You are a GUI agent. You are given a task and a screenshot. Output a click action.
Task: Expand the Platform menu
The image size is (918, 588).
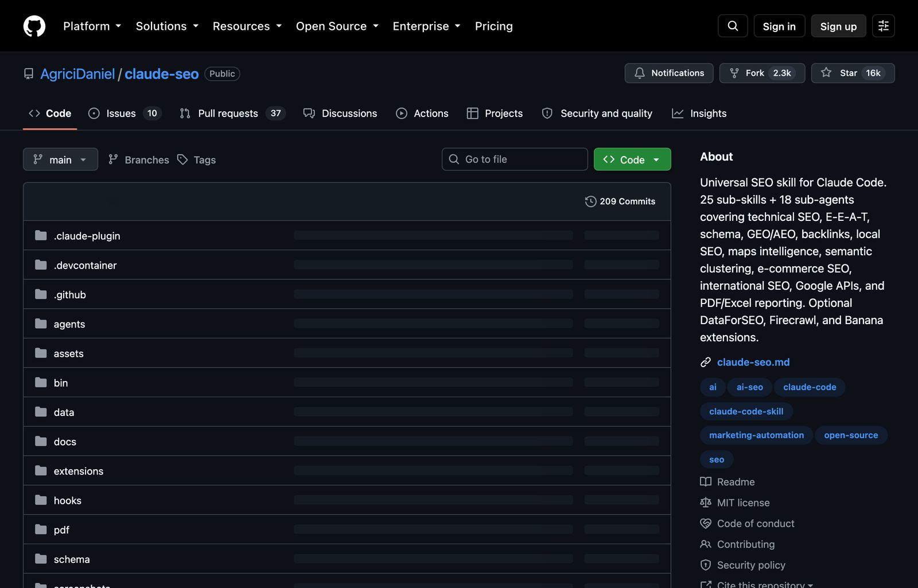point(92,26)
